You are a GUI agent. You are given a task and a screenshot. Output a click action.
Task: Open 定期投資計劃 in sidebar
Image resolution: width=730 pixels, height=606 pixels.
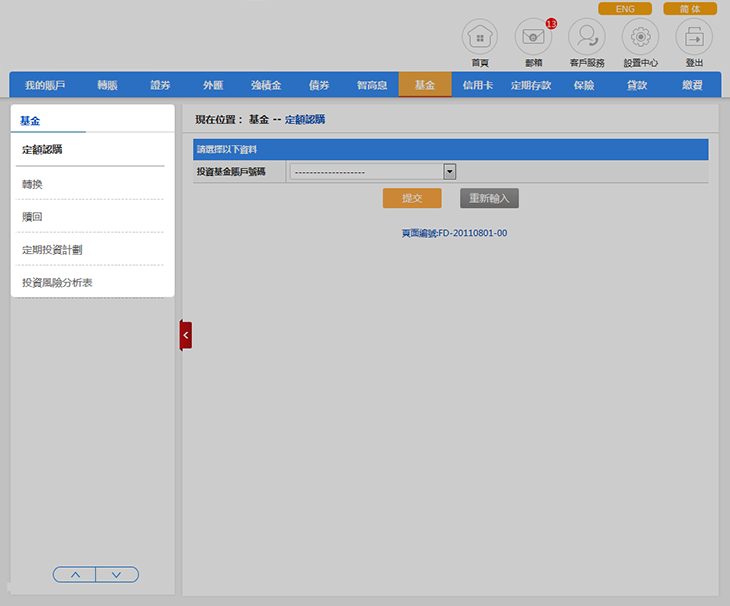51,249
